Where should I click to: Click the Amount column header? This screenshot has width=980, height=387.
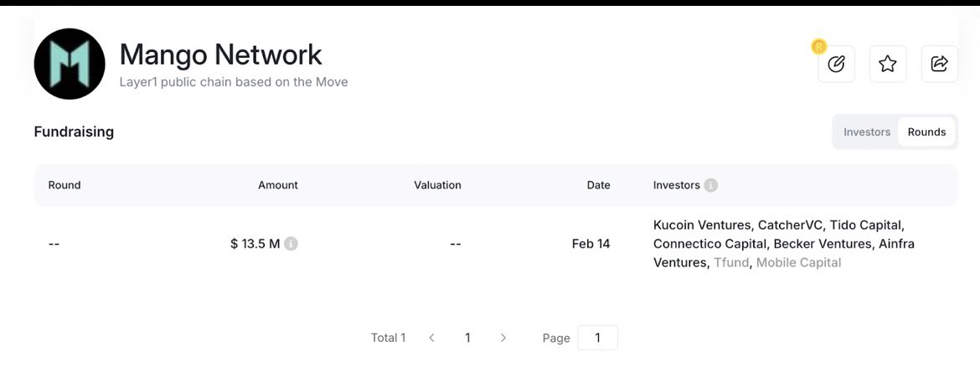coord(278,185)
